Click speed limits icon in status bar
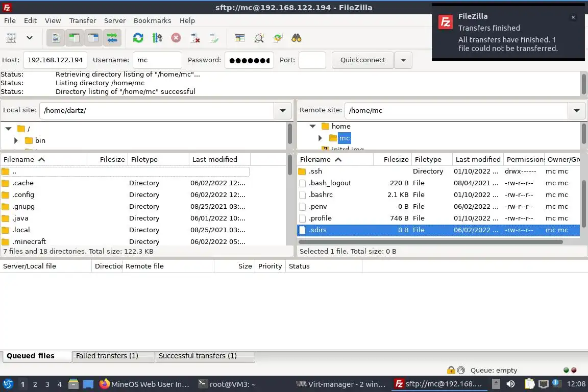The width and height of the screenshot is (588, 392). 461,370
